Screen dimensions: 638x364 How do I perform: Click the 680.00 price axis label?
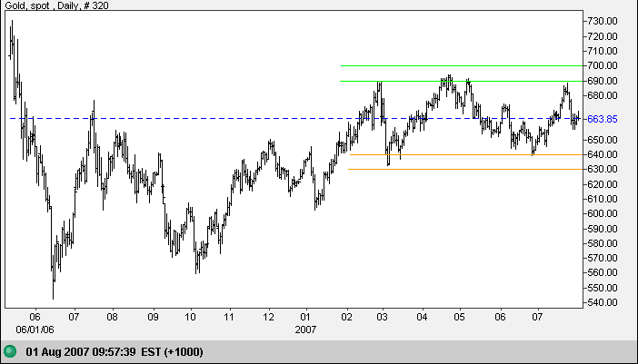click(x=603, y=95)
